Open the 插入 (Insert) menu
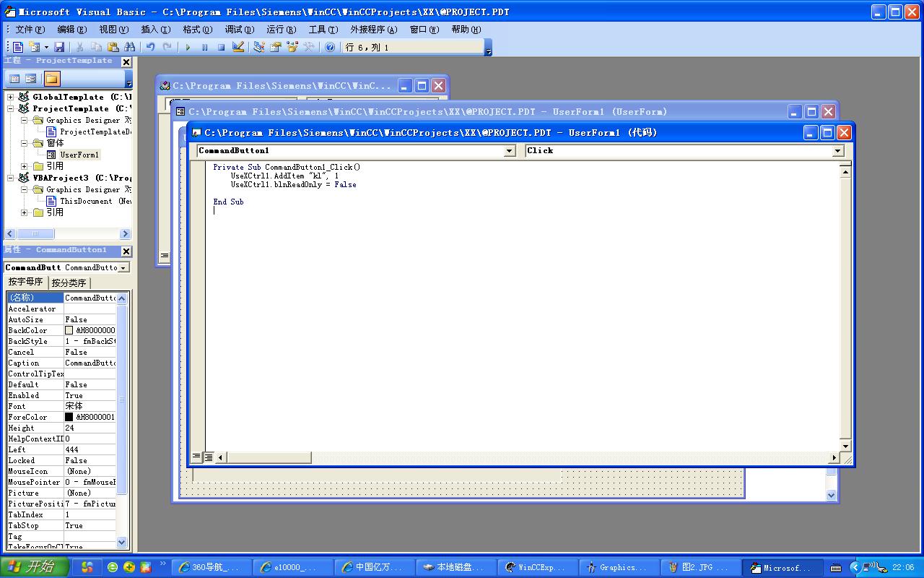Viewport: 924px width, 578px height. (155, 30)
